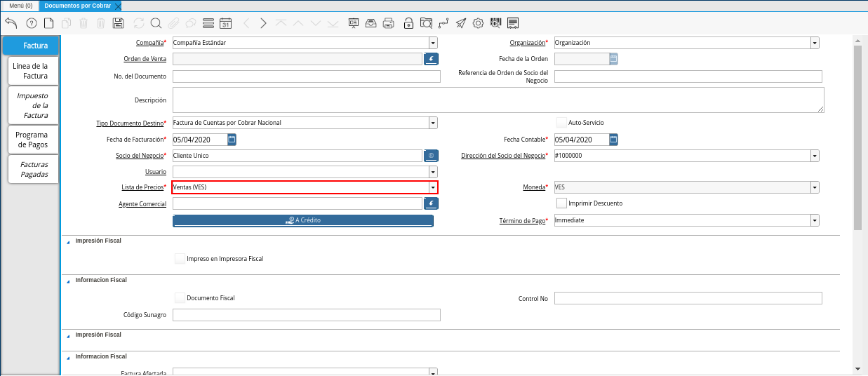
Task: Toggle the Imprimir Descuento checkbox
Action: tap(561, 203)
